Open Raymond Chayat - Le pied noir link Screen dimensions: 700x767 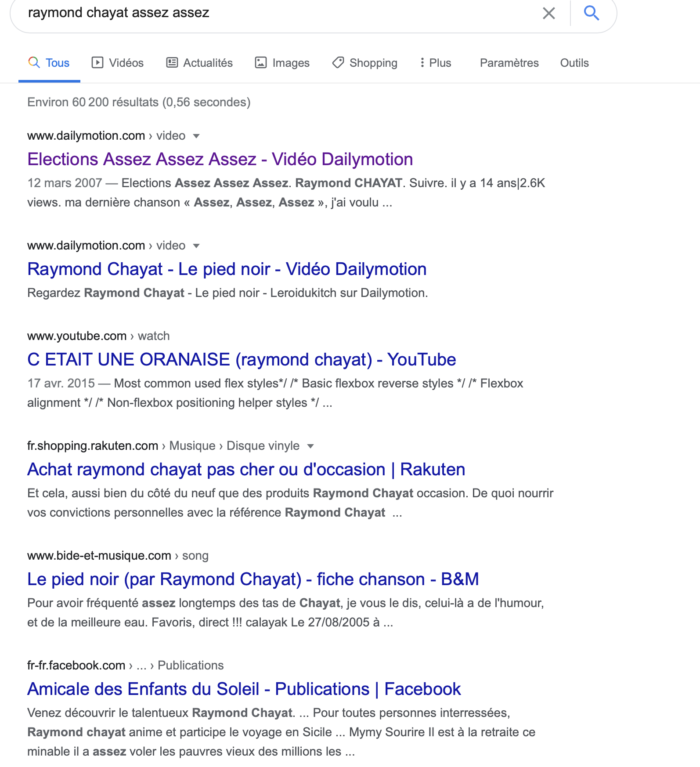227,269
